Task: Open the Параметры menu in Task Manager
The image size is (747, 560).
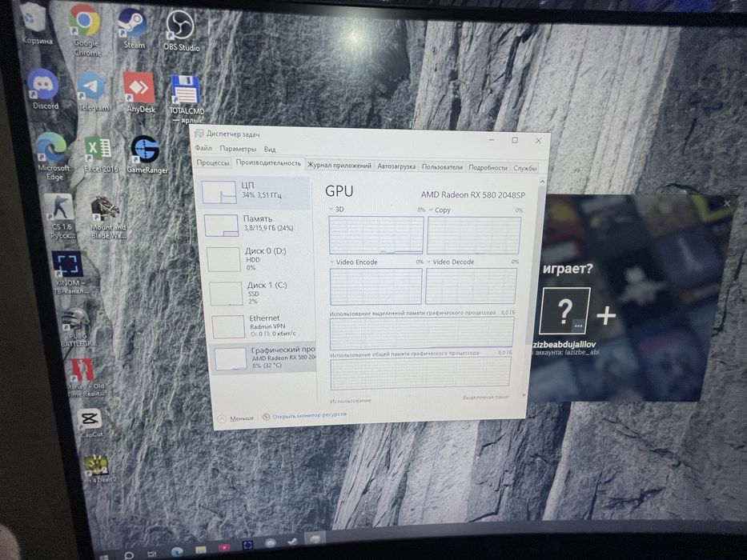Action: pos(238,149)
